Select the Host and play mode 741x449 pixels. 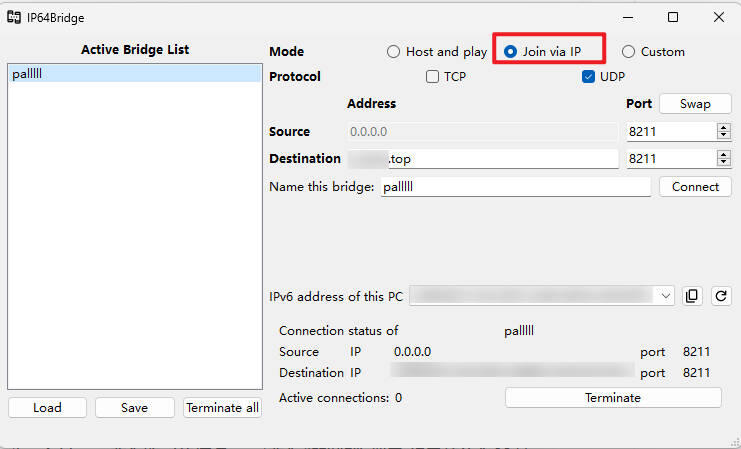coord(394,52)
